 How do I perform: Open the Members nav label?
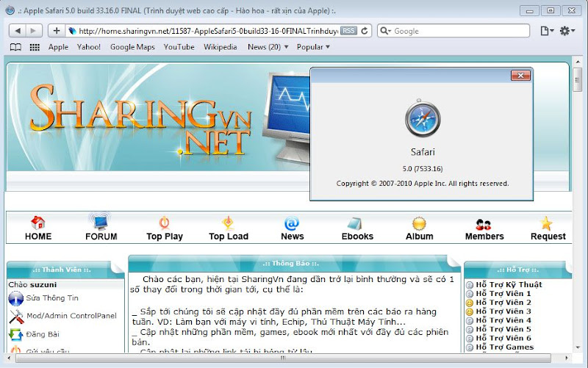coord(484,237)
